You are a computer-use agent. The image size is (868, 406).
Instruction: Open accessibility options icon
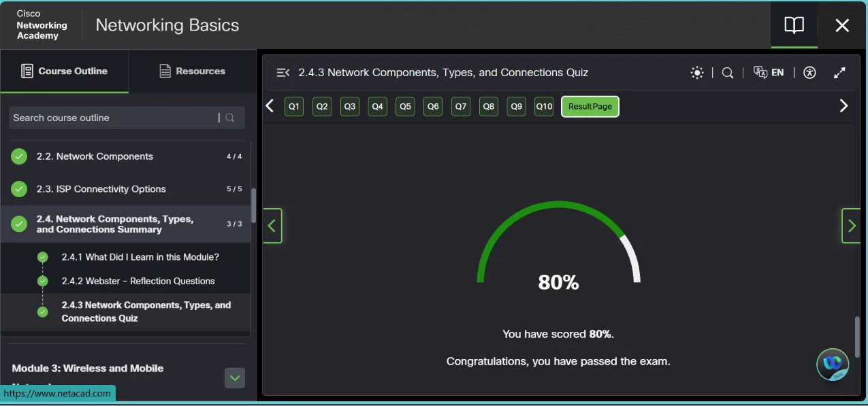(809, 73)
